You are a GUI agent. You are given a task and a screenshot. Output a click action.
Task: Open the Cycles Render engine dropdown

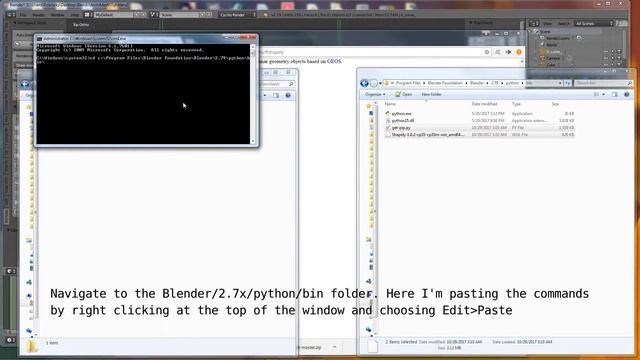point(238,15)
